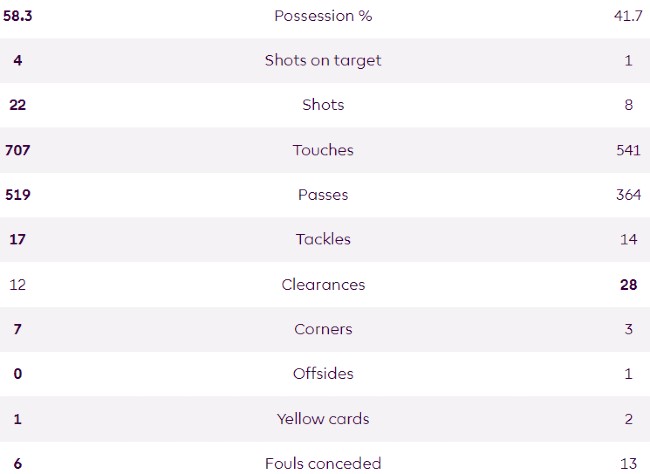The image size is (650, 474).
Task: Select the Yellow cards label
Action: click(x=323, y=419)
